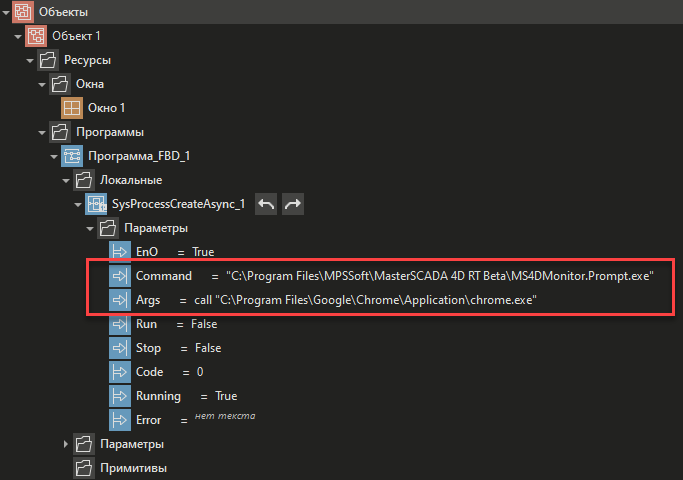Screen dimensions: 683x480
Task: Click the EnO output parameter icon
Action: pos(120,252)
